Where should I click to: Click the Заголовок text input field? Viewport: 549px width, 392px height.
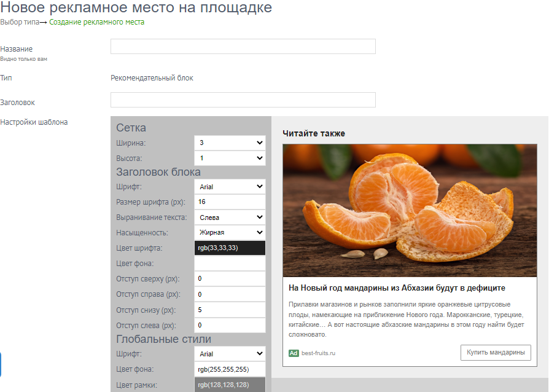click(x=243, y=100)
